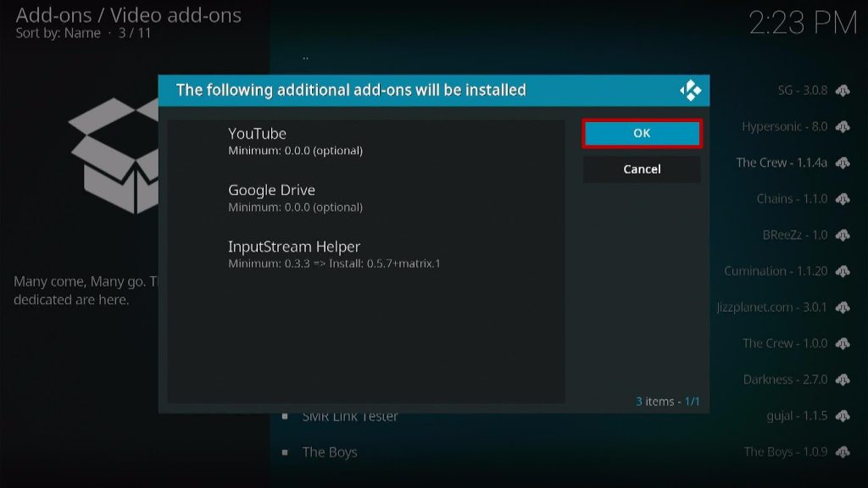Click the download cloud icon beside The Crew - 1.1.4a

(x=843, y=163)
